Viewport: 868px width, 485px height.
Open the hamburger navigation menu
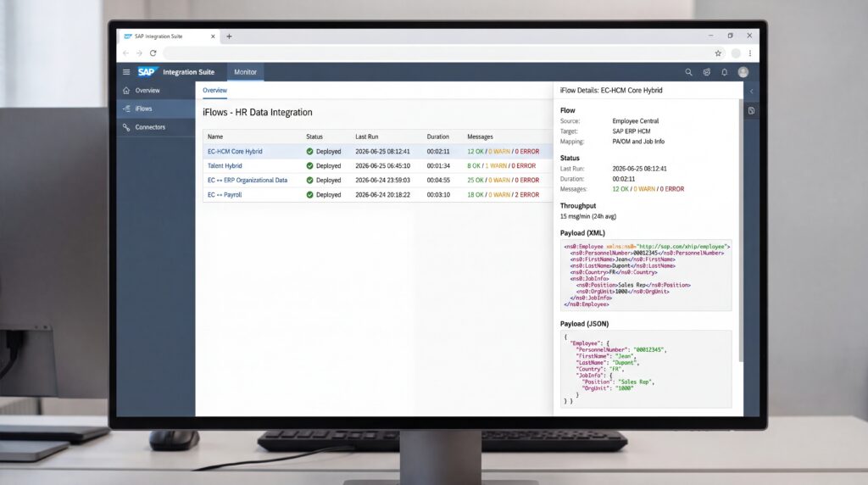(126, 72)
